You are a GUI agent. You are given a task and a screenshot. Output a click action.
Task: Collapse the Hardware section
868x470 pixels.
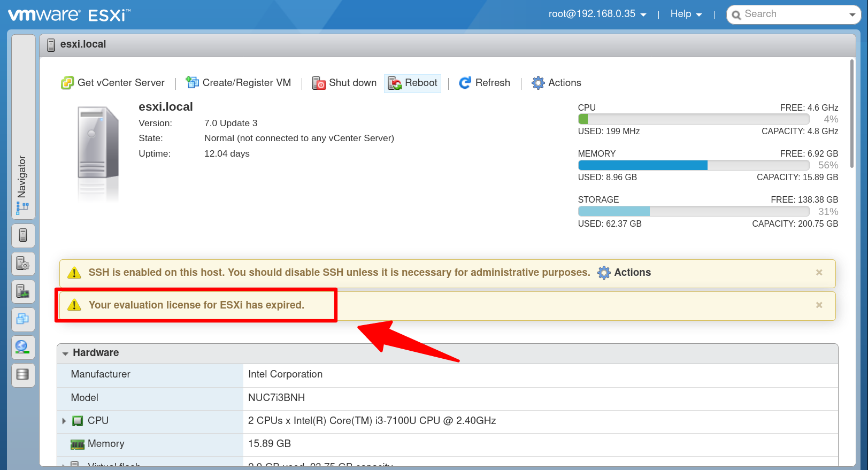tap(65, 353)
